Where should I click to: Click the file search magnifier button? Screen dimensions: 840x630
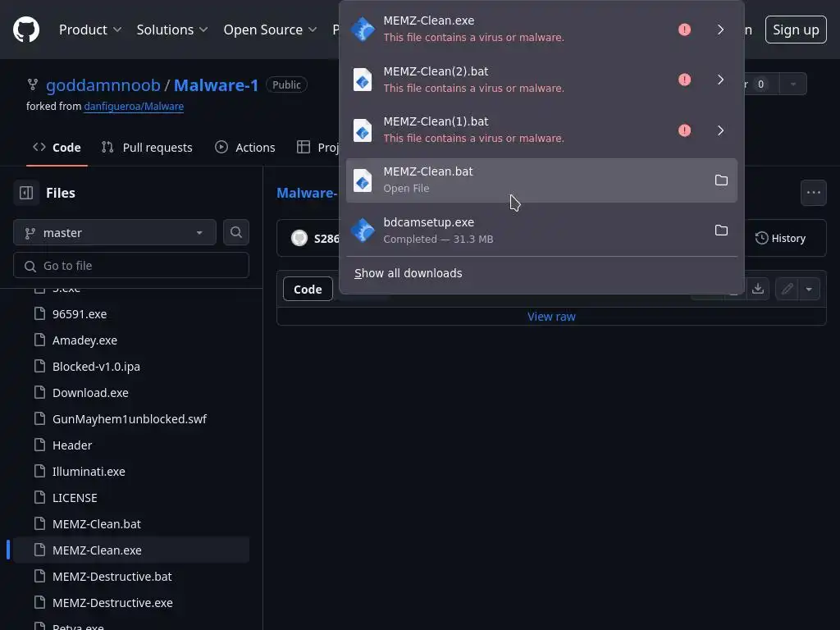[235, 232]
